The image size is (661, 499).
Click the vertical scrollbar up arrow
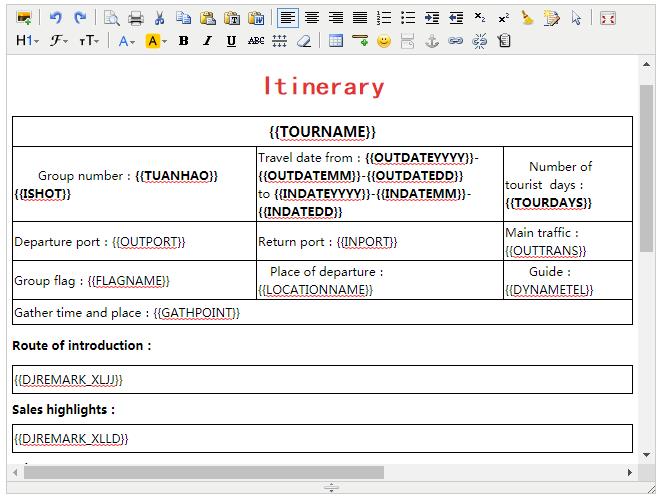tap(646, 64)
